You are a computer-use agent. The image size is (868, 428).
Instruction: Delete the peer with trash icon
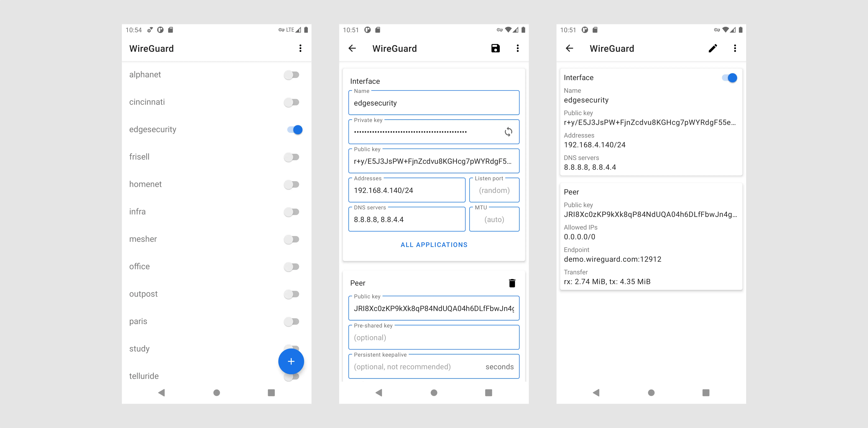pyautogui.click(x=512, y=283)
